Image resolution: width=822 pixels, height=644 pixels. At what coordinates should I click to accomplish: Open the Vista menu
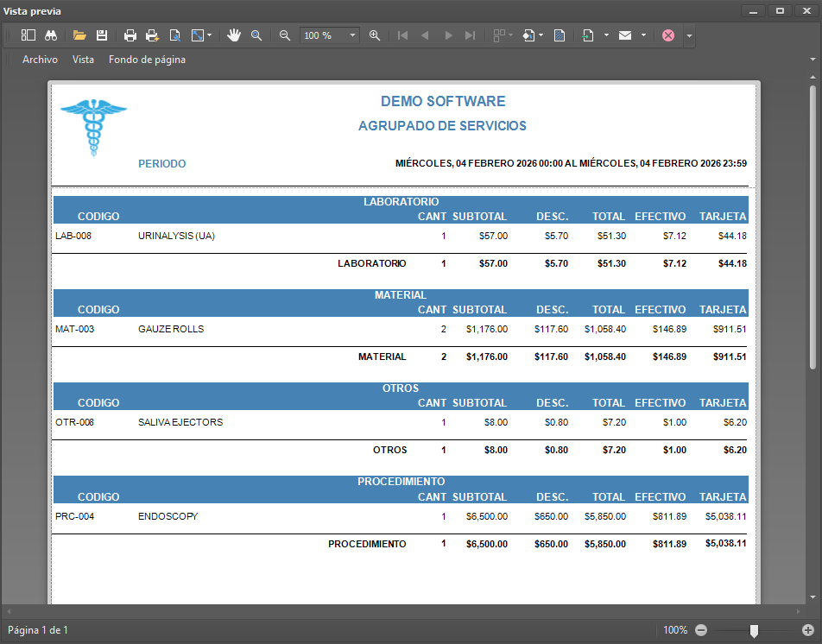tap(83, 60)
